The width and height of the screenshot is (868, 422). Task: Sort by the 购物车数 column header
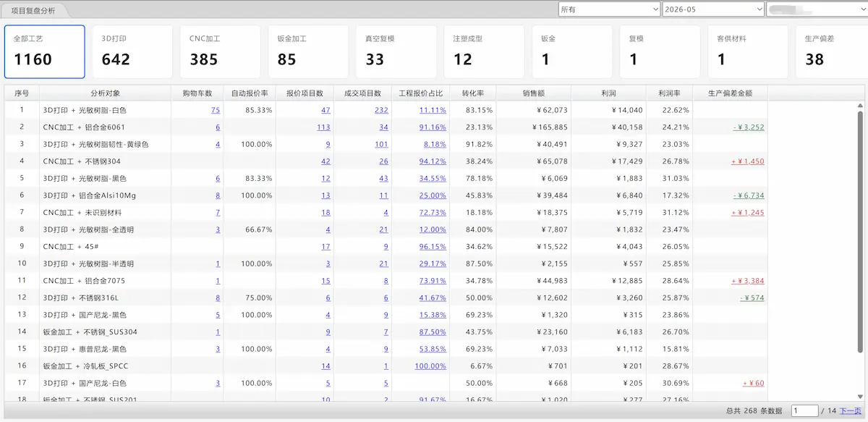[x=197, y=93]
